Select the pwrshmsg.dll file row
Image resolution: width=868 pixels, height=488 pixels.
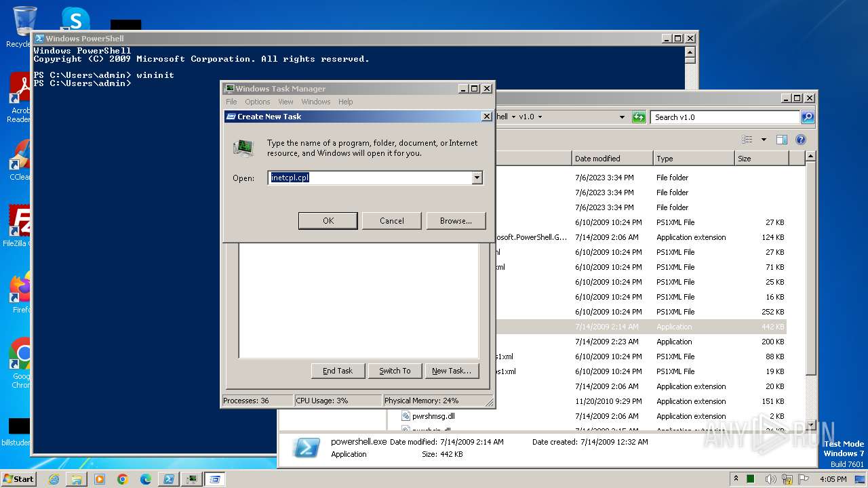pos(593,416)
